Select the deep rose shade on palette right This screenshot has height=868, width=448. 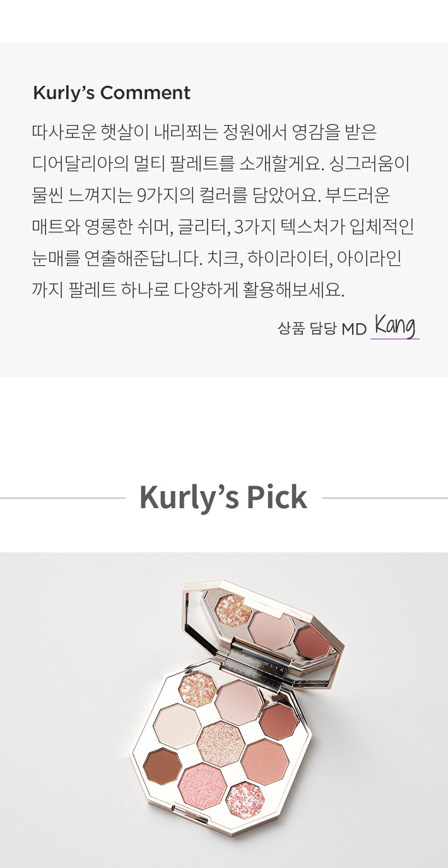pyautogui.click(x=279, y=722)
